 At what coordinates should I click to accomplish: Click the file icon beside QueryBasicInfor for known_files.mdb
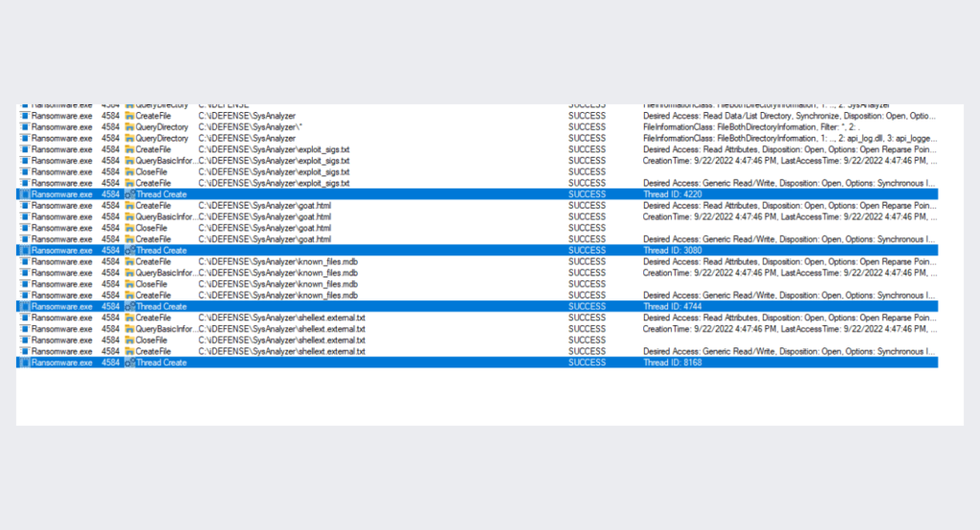pos(129,273)
